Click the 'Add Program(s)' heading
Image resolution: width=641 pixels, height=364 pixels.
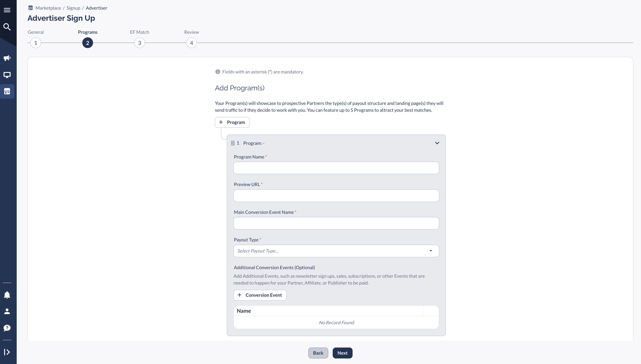tap(239, 88)
